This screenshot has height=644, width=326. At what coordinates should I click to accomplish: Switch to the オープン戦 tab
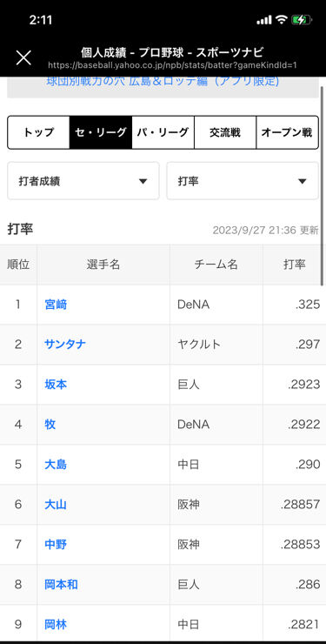pyautogui.click(x=287, y=132)
